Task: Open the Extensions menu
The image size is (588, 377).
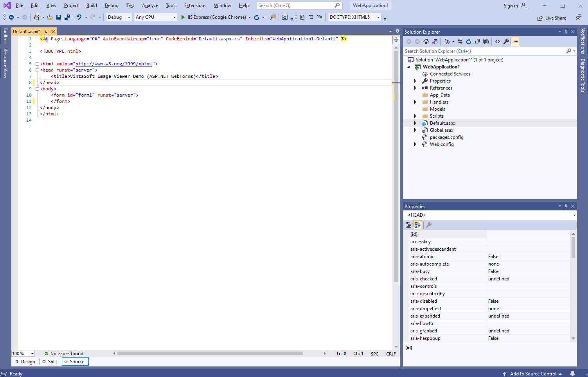Action: pyautogui.click(x=195, y=5)
